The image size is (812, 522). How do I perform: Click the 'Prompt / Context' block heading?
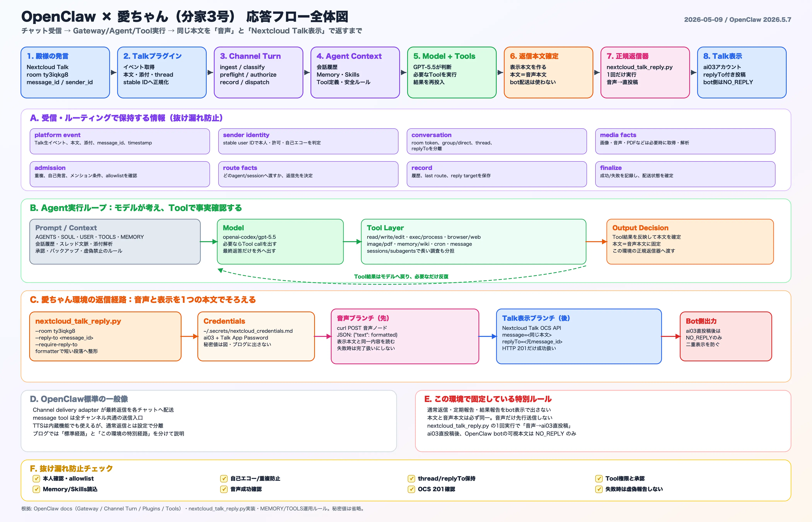[66, 228]
